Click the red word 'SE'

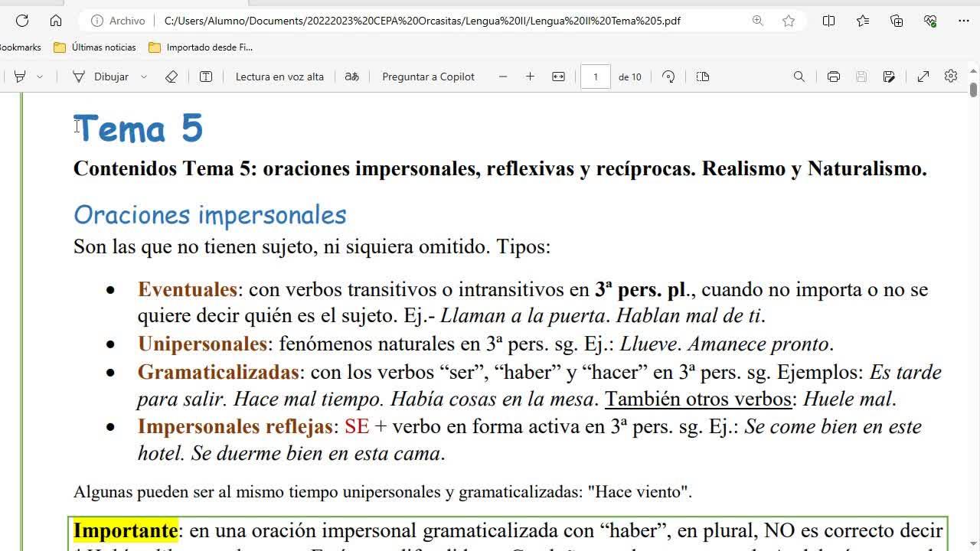click(x=357, y=426)
